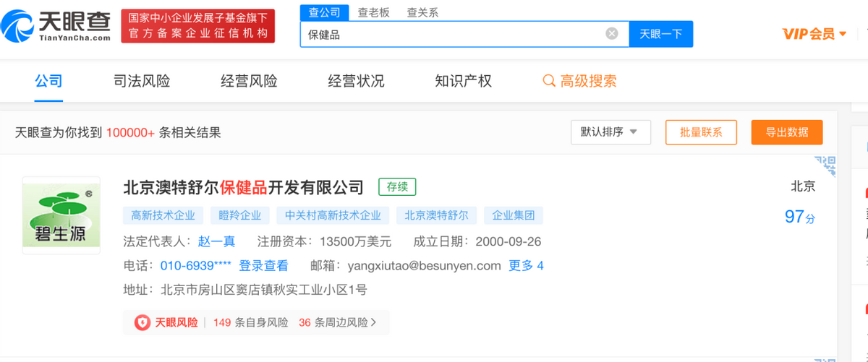Click the 中关村高新技术企业 tag
The image size is (868, 362).
(333, 215)
